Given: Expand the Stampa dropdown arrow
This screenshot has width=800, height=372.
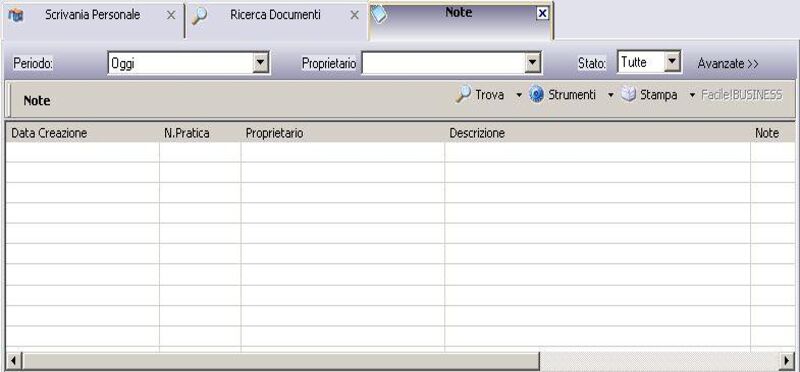Looking at the screenshot, I should (692, 95).
